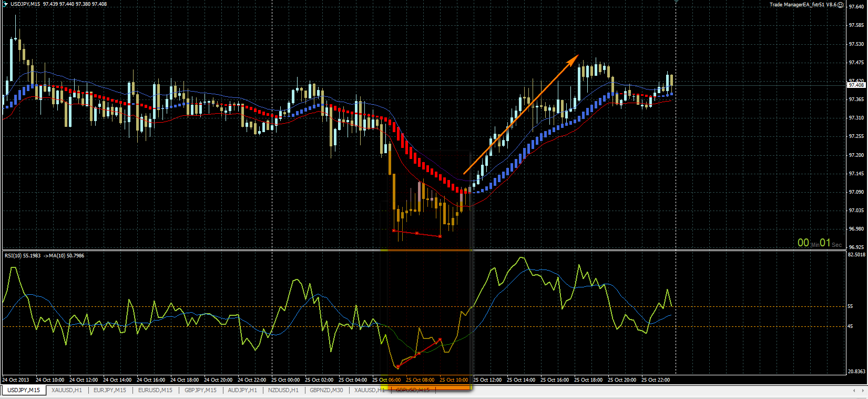Open the EURJPY,M15 chart tab
Screen dimensions: 868x399
point(110,390)
